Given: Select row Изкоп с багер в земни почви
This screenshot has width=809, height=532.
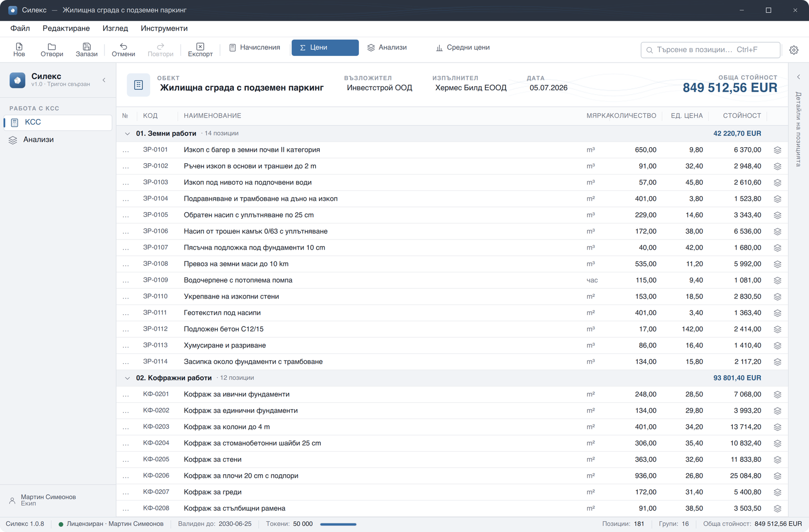Looking at the screenshot, I should coord(452,150).
